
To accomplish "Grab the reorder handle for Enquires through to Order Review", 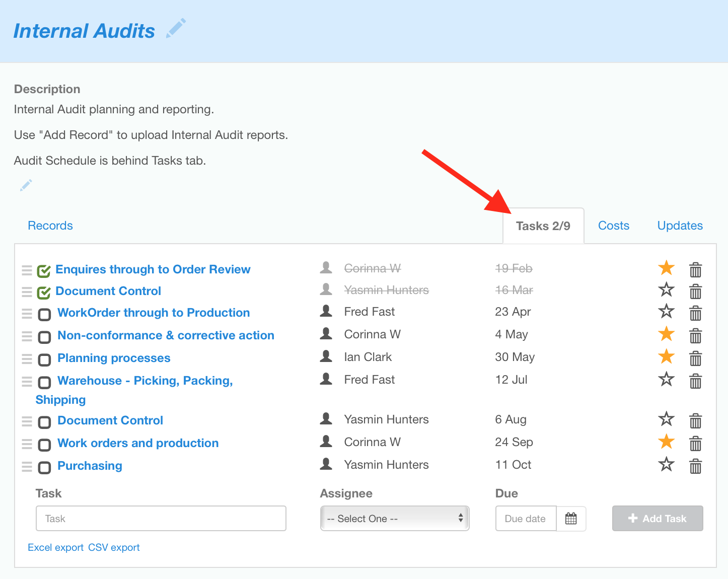I will pos(27,270).
